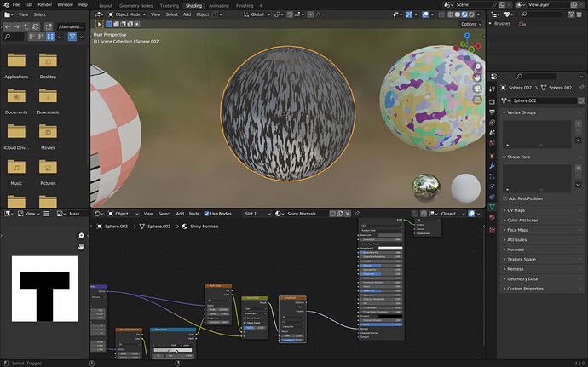588x367 pixels.
Task: Open the Global transform orientation dropdown
Action: (x=257, y=14)
